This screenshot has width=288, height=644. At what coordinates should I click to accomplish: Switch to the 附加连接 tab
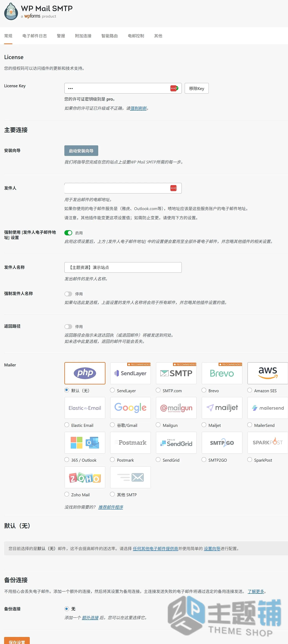coord(83,36)
